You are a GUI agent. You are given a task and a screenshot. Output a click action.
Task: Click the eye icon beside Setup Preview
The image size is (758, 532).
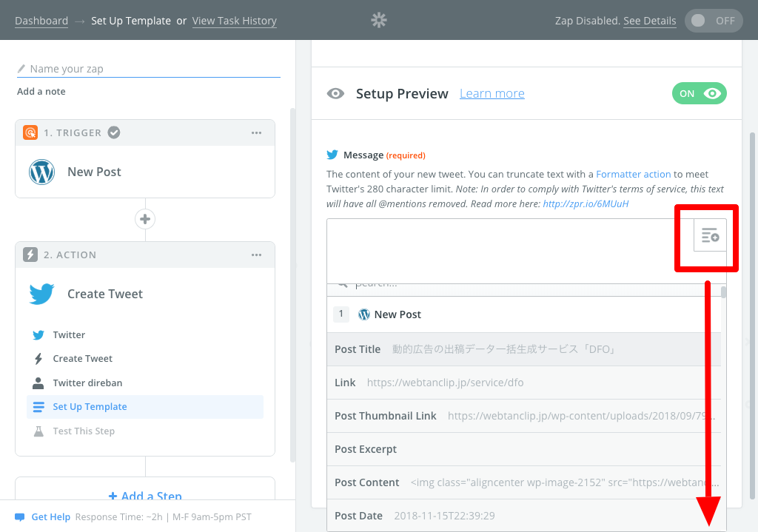[x=335, y=94]
